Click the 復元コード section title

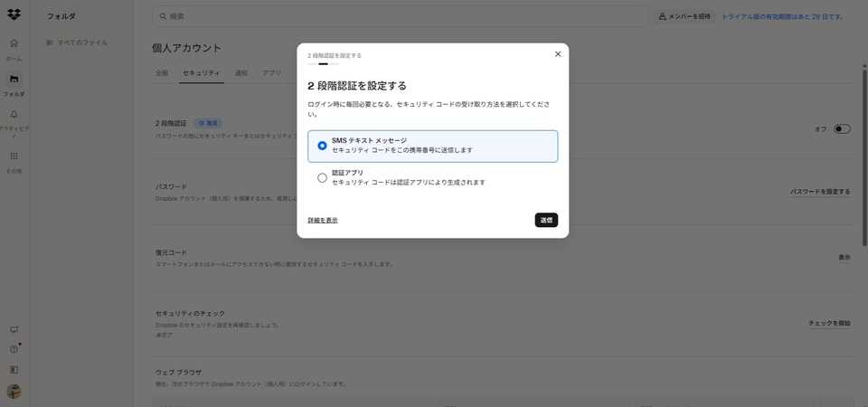[x=171, y=252]
